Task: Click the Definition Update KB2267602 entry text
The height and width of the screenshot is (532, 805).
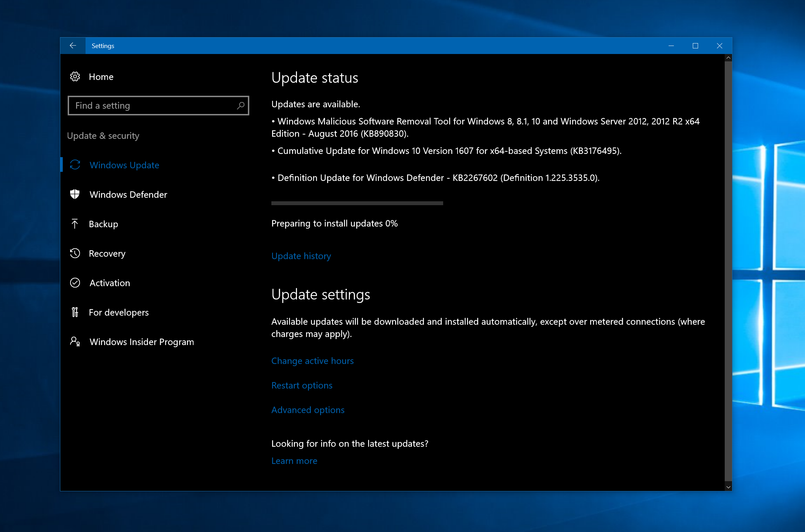Action: (x=435, y=178)
